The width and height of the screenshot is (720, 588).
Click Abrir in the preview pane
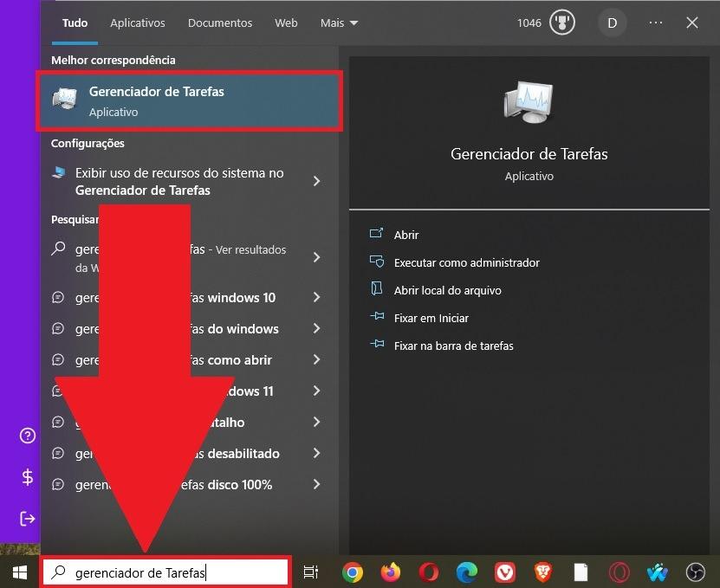click(x=405, y=235)
